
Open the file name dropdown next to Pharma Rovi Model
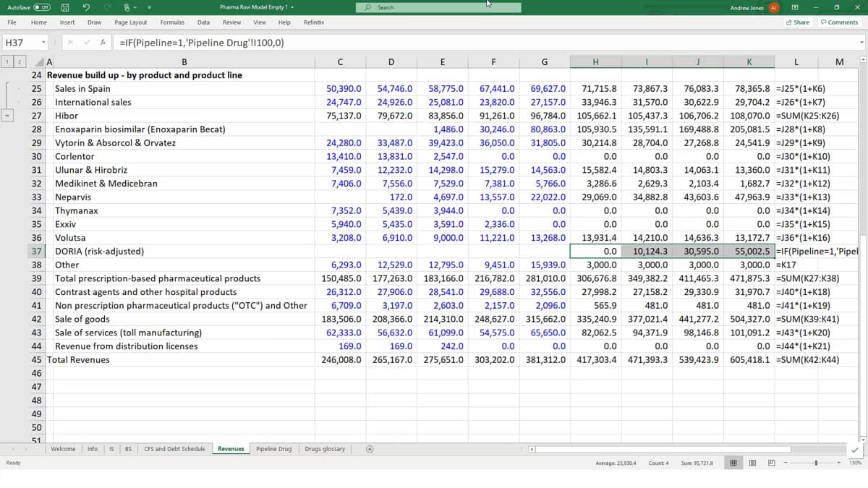[x=292, y=7]
